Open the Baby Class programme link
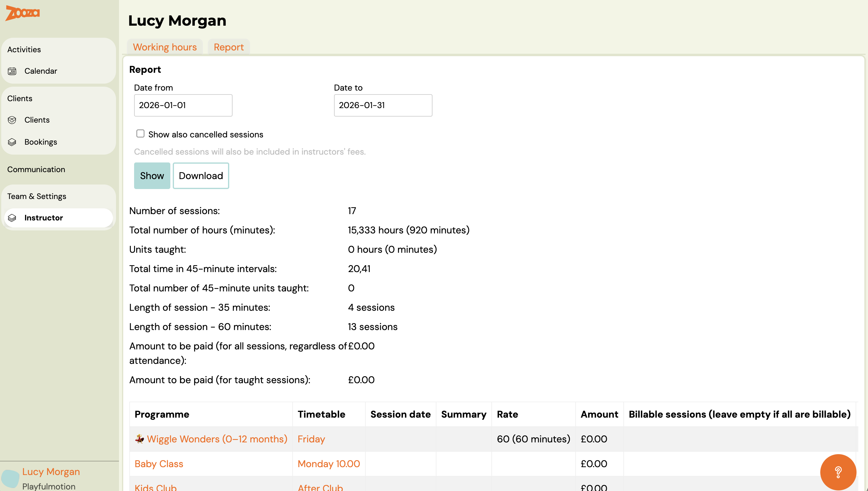 pyautogui.click(x=159, y=464)
